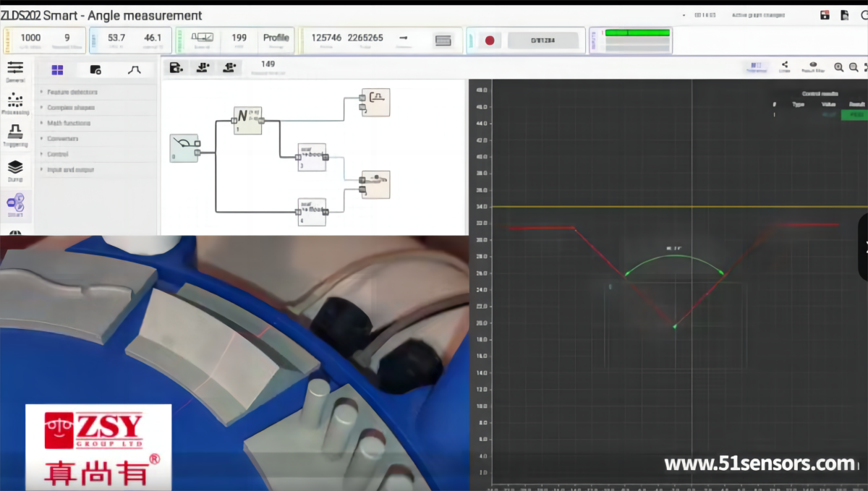Expand the Feature detectors category

pos(72,92)
